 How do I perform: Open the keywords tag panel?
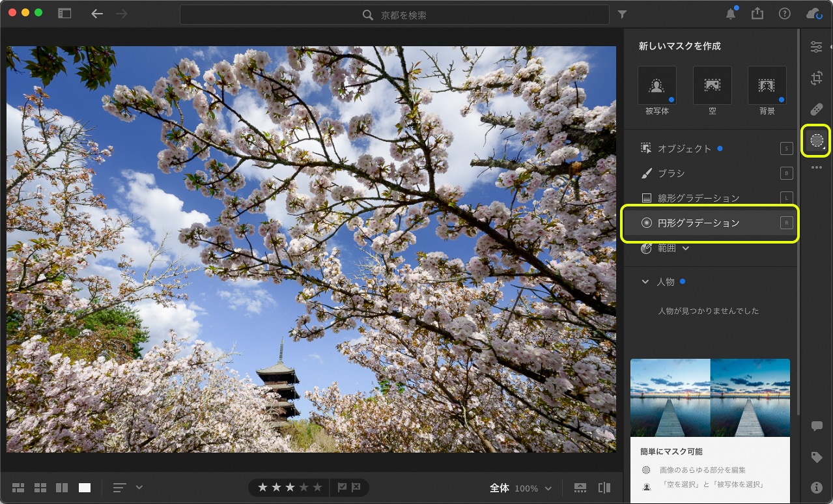(816, 457)
